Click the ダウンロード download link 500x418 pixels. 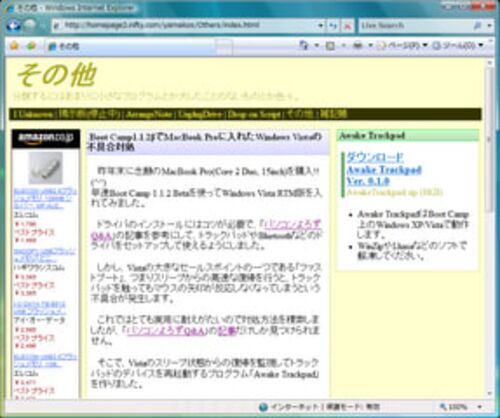(375, 157)
